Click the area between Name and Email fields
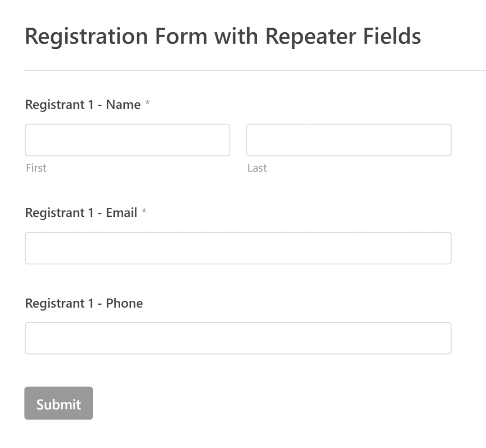Screen dimensions: 486x448 coord(237,190)
